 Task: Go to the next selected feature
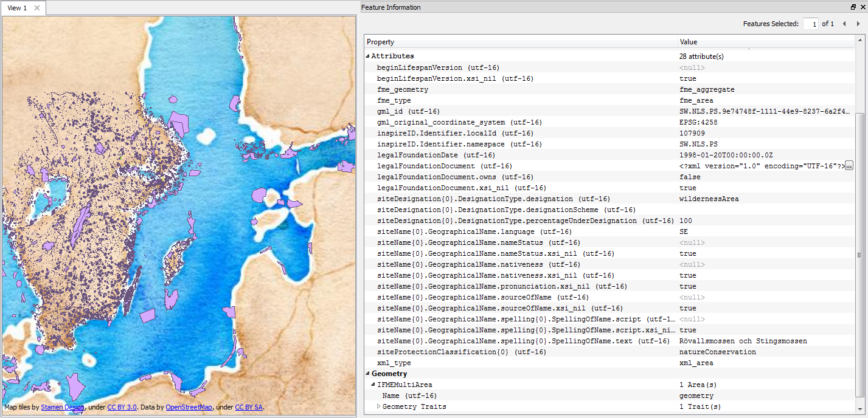coord(858,24)
